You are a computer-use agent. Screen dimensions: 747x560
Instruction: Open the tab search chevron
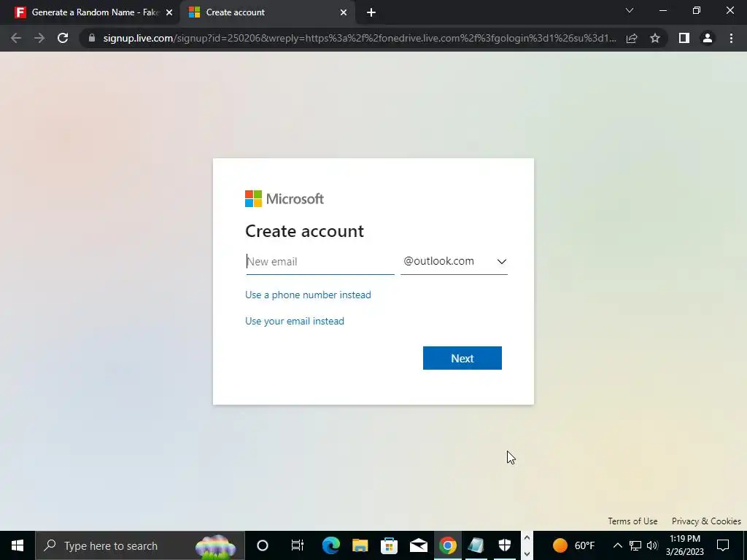tap(630, 10)
